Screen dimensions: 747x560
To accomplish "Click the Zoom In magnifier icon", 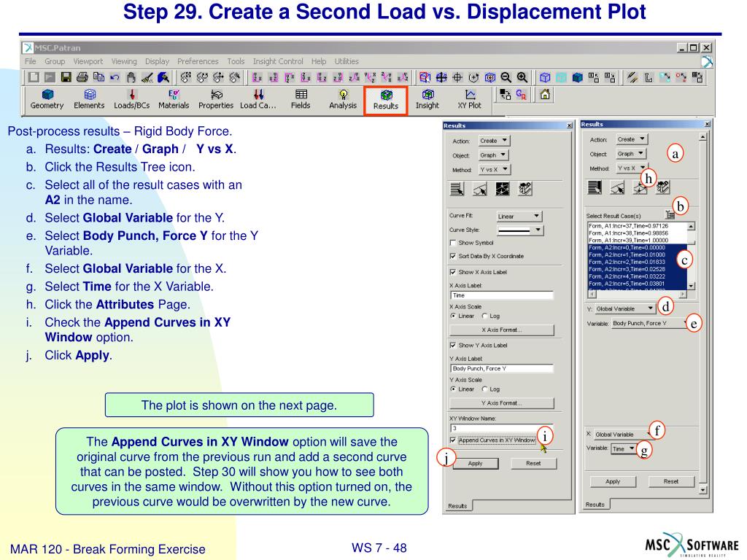I will pyautogui.click(x=522, y=77).
